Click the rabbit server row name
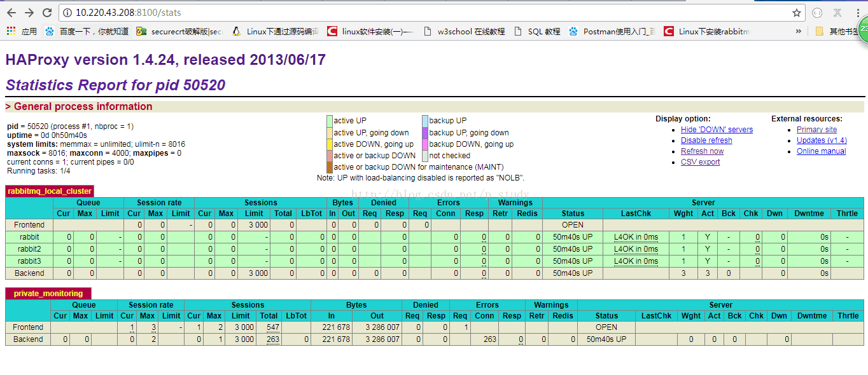Viewport: 868px width, 375px height. [29, 237]
